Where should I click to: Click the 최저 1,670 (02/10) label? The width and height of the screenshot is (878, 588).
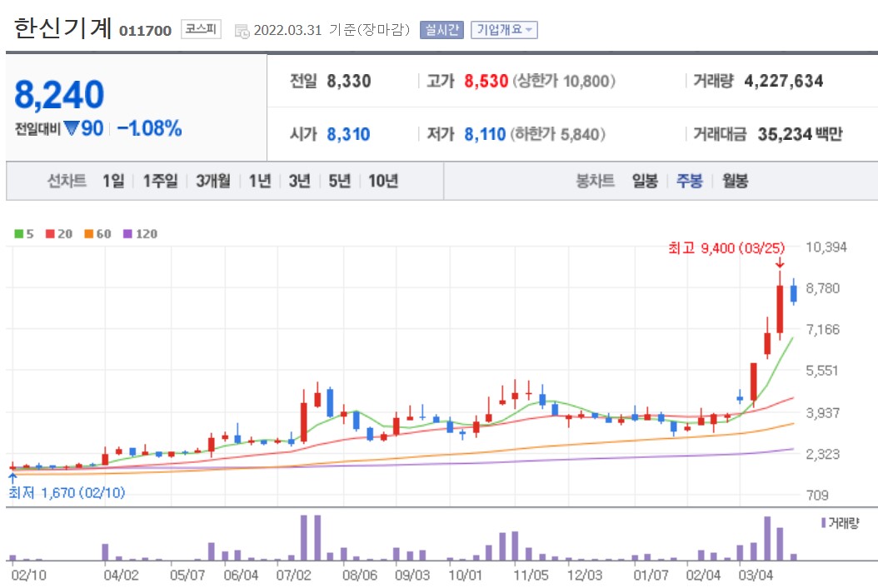click(67, 493)
